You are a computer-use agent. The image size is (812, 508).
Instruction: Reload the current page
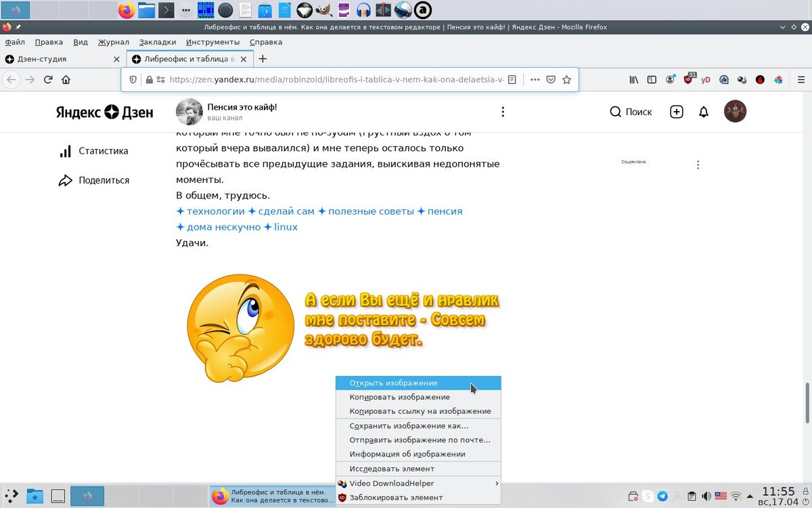point(48,79)
